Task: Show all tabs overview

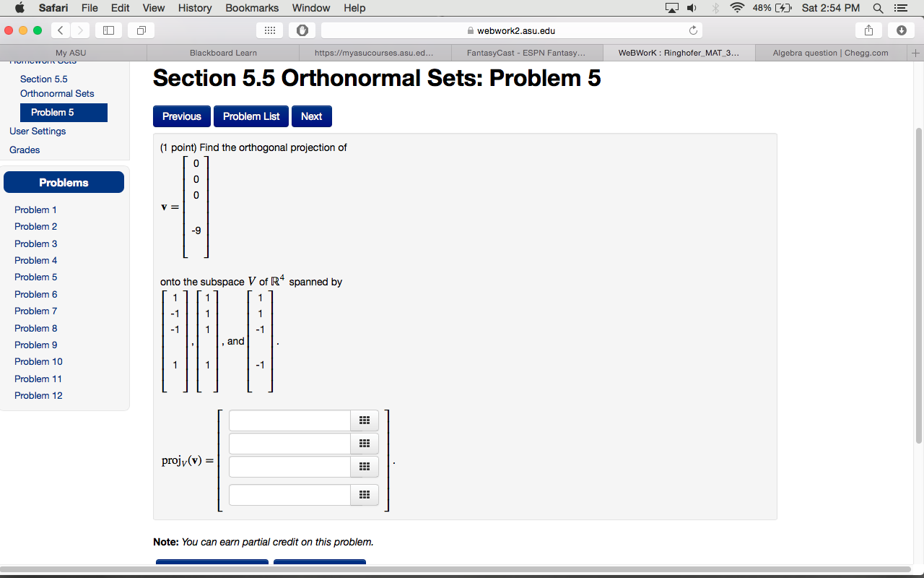Action: 141,30
